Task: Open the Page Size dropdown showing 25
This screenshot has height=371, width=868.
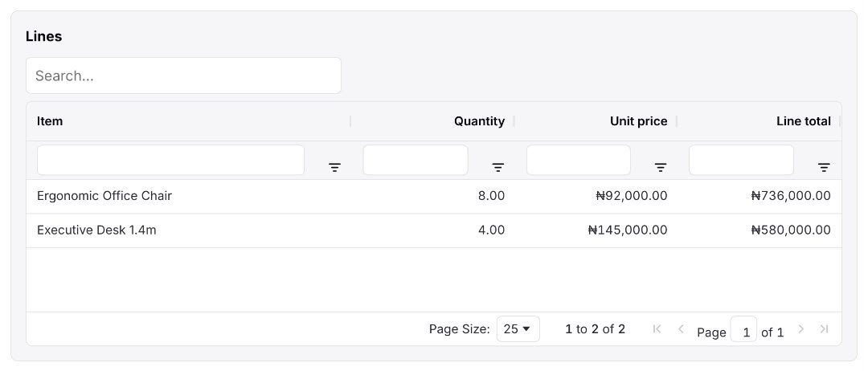Action: click(518, 329)
